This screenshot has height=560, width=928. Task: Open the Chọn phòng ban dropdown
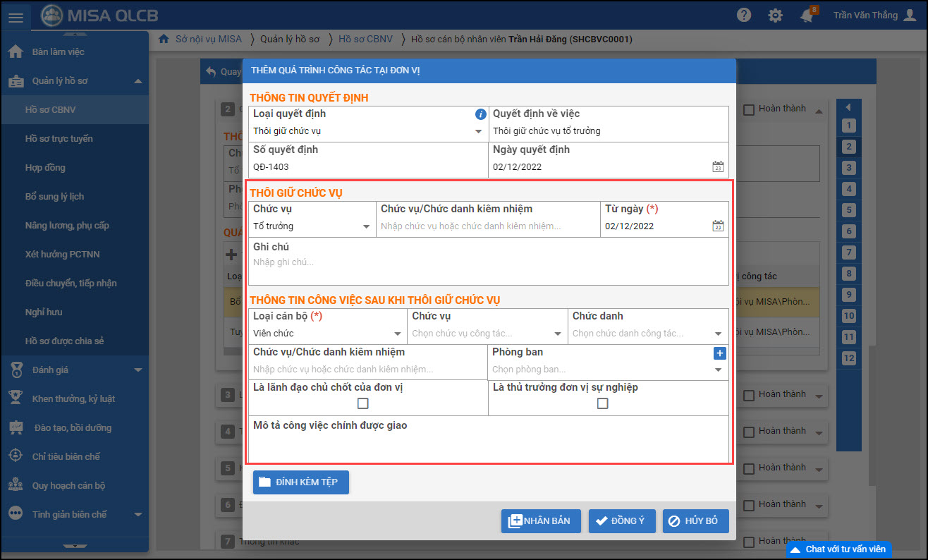tap(718, 370)
